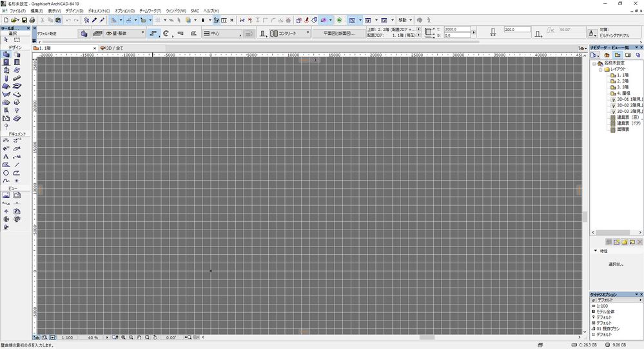The height and width of the screenshot is (349, 644).
Task: Open the 移動 dropdown in toolbar
Action: [x=405, y=20]
